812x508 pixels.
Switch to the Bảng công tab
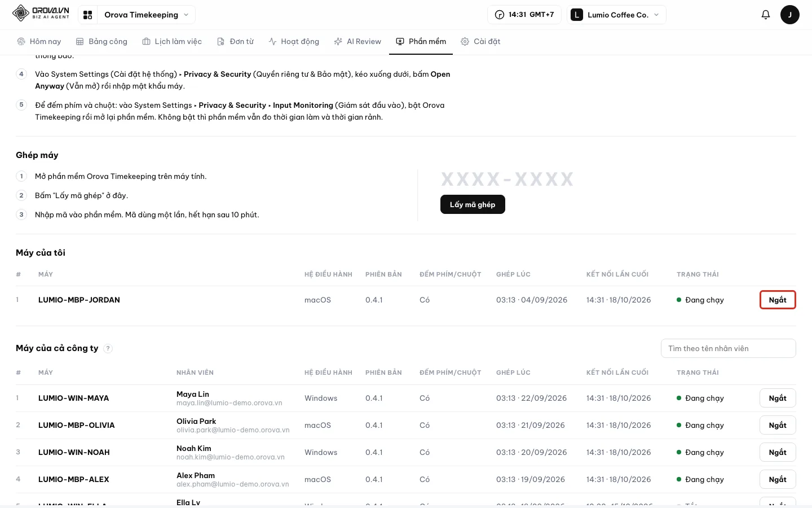101,41
